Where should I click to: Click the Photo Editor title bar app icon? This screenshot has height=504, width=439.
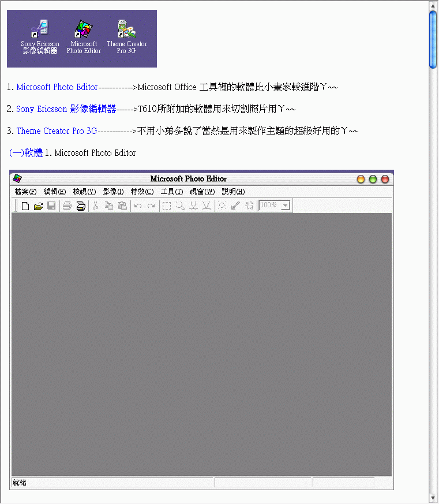point(17,178)
